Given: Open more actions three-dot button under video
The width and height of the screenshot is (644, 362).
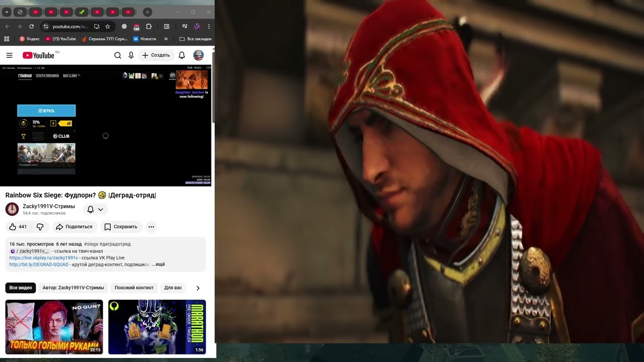Looking at the screenshot, I should pyautogui.click(x=151, y=227).
